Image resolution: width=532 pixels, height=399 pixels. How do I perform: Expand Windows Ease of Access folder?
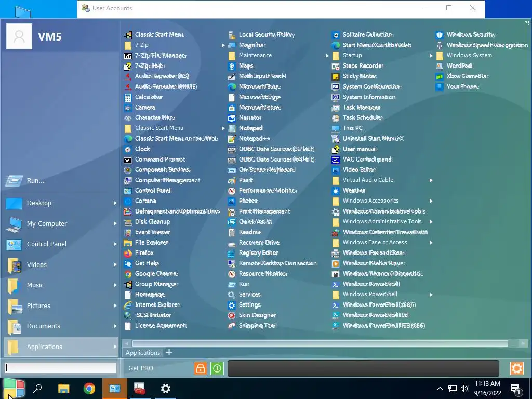(382, 243)
